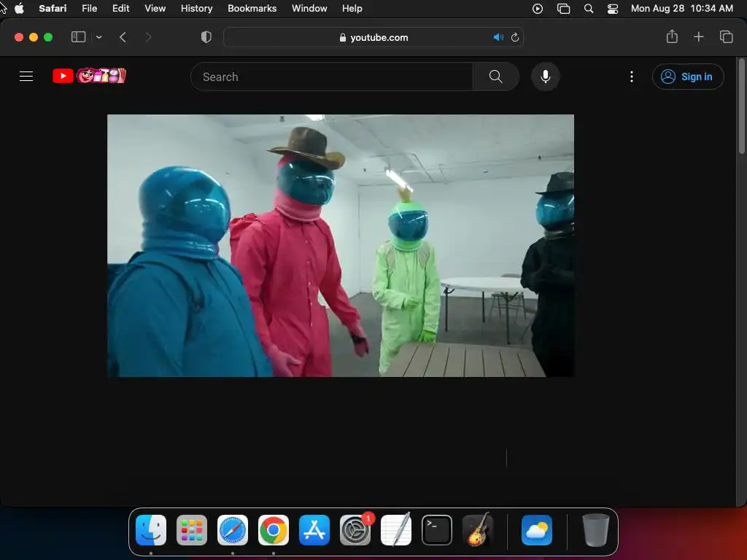Open the Window menu

309,8
